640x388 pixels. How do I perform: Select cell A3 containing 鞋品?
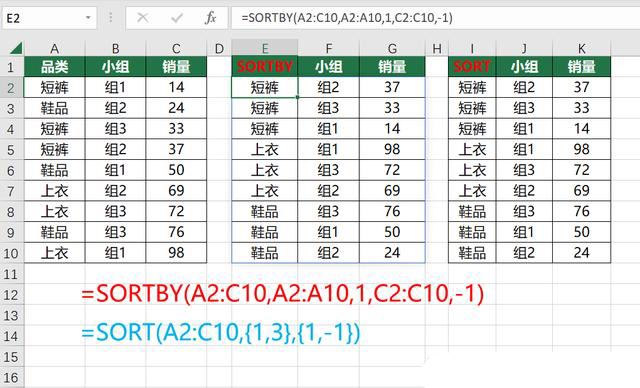pyautogui.click(x=54, y=108)
